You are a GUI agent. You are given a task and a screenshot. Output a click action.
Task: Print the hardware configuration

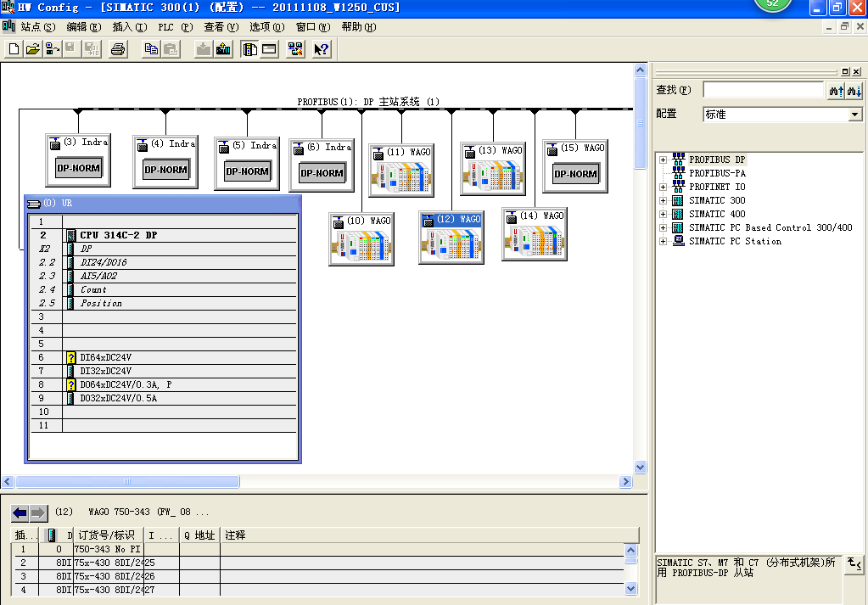pyautogui.click(x=118, y=49)
